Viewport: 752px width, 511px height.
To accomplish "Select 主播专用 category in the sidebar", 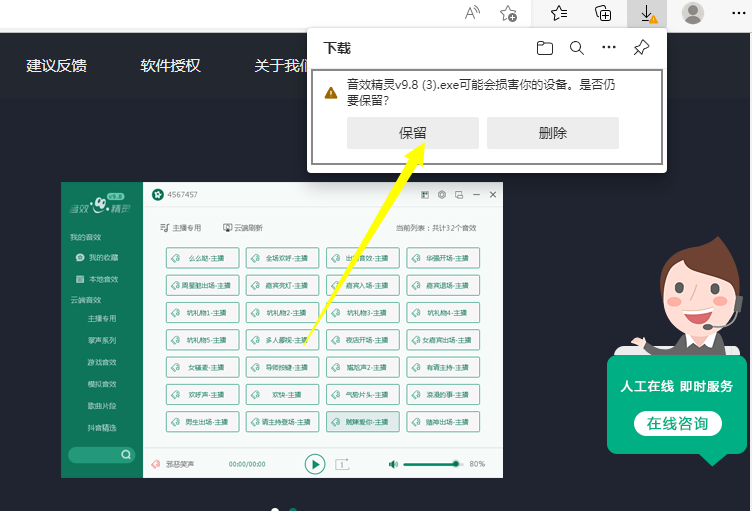I will click(102, 319).
